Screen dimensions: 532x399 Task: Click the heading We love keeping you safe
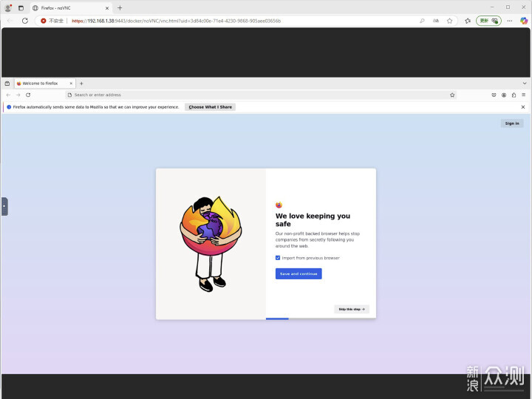pyautogui.click(x=313, y=220)
